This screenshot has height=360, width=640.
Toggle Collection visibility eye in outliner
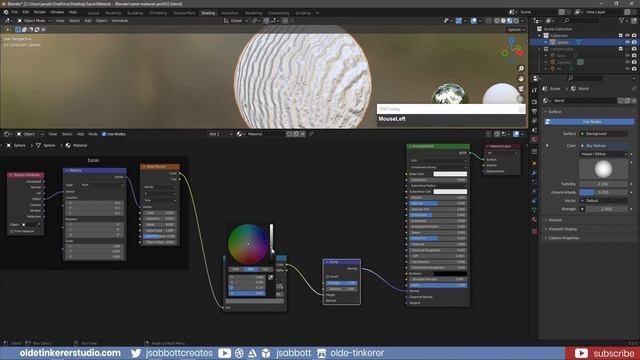tap(627, 36)
